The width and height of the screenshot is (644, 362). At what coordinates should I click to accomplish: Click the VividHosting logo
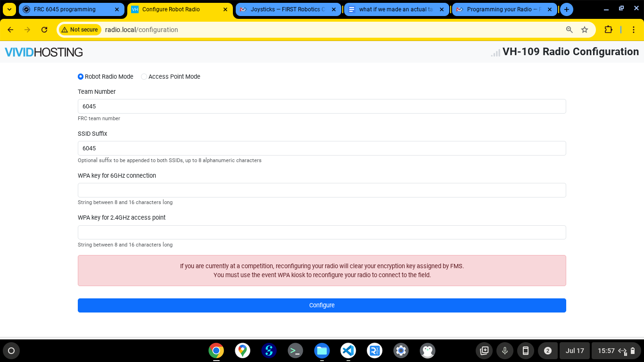point(44,52)
